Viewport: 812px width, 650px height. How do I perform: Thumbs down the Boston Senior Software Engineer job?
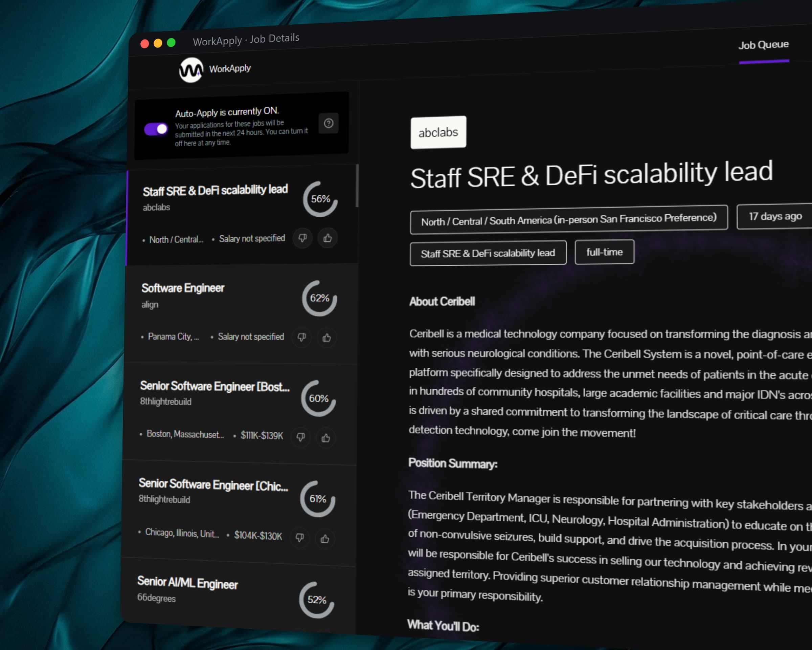tap(300, 437)
